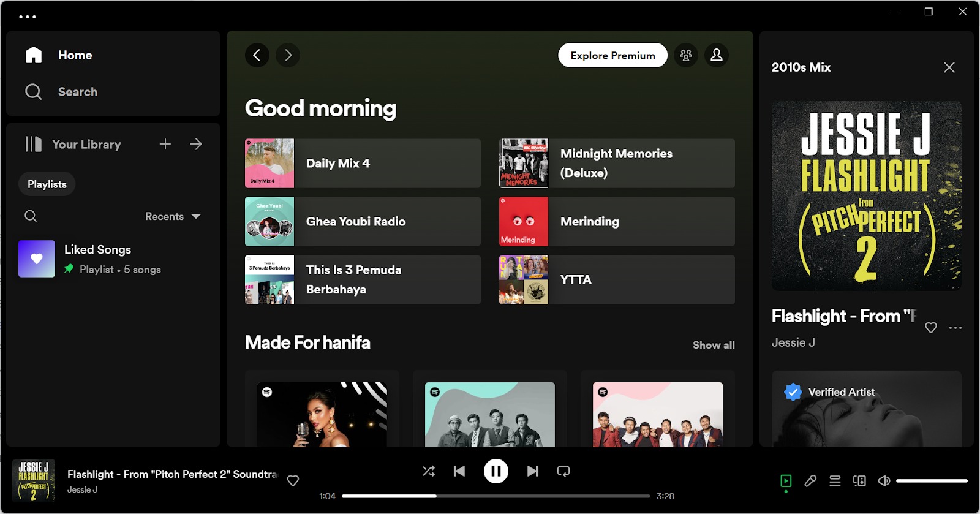Pause the current song
Viewport: 980px width, 514px height.
(496, 471)
